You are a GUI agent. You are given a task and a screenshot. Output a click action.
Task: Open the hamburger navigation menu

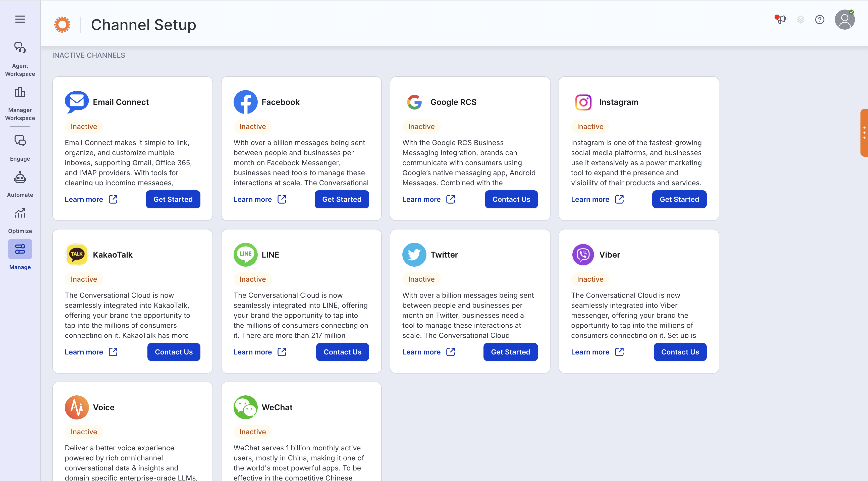20,19
